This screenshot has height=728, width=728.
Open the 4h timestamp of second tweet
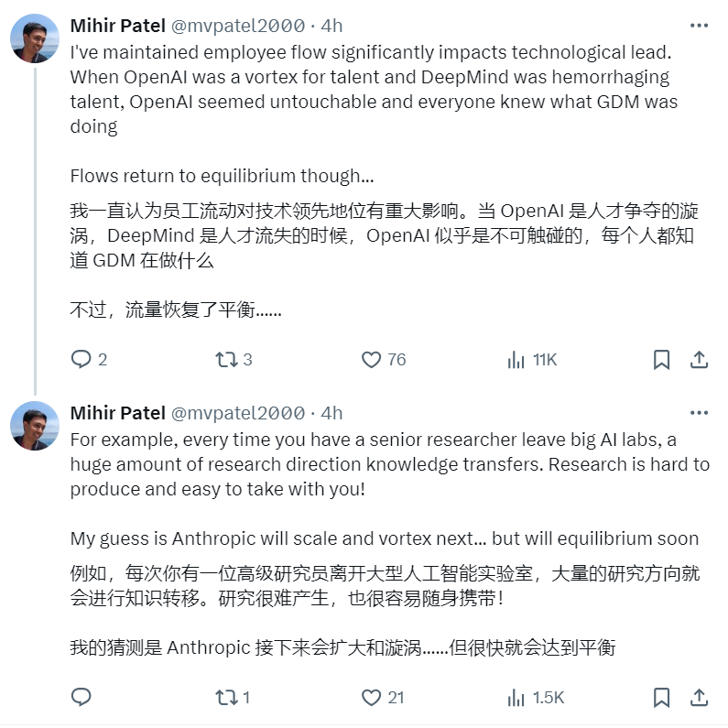click(332, 412)
